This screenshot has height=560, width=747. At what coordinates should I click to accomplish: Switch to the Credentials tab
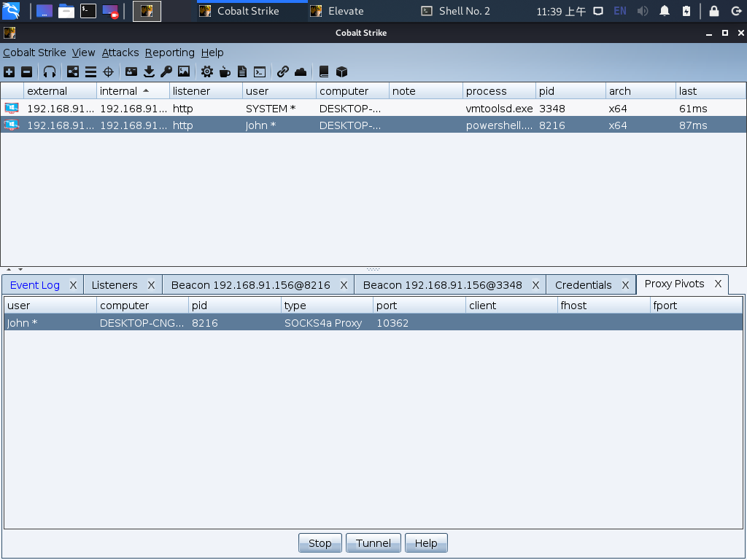[583, 285]
